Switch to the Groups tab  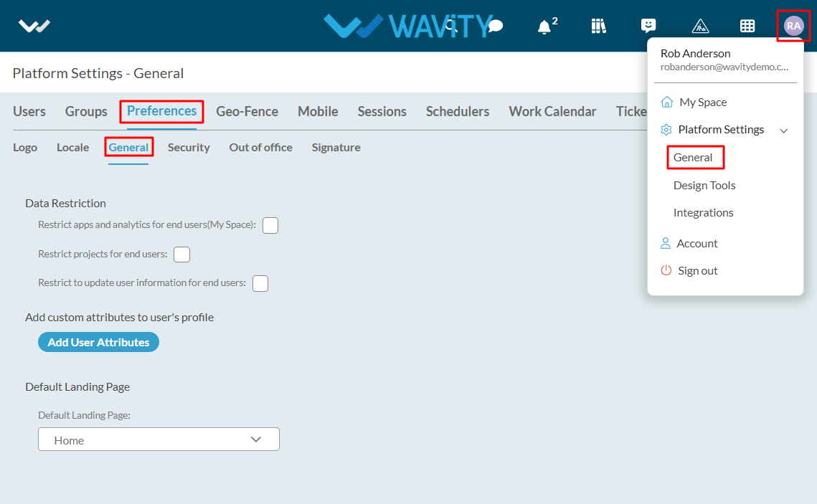click(x=86, y=111)
